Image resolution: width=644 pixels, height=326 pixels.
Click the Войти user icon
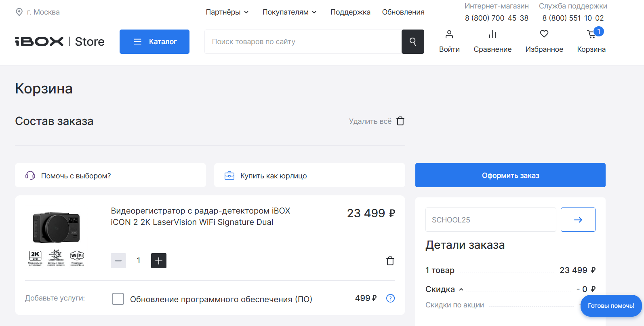coord(449,34)
